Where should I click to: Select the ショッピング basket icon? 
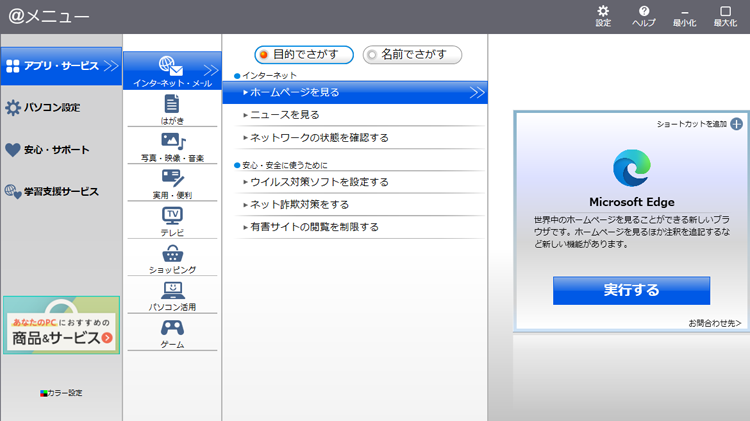click(x=172, y=253)
